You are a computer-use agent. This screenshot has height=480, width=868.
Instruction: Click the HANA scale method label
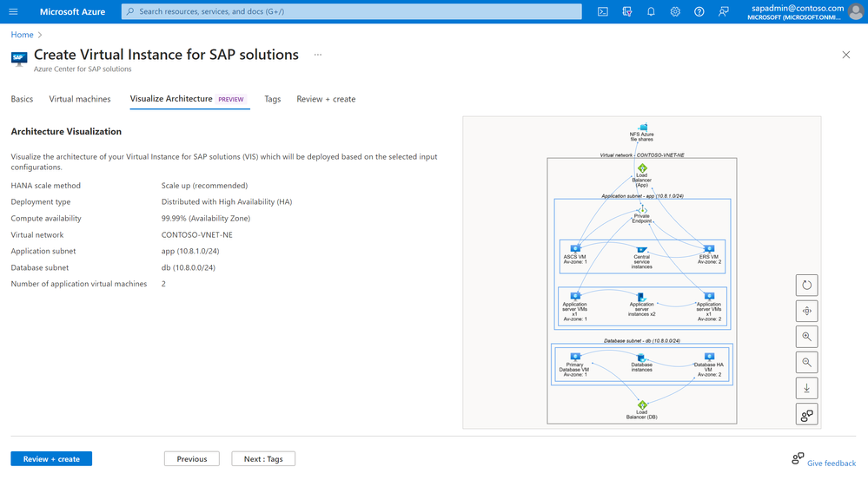(x=46, y=185)
